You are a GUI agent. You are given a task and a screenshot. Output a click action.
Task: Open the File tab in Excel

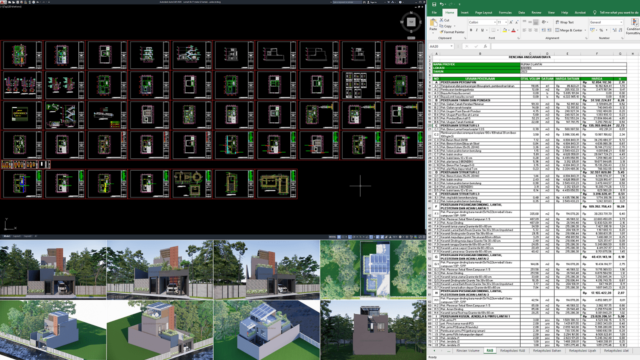pos(434,13)
